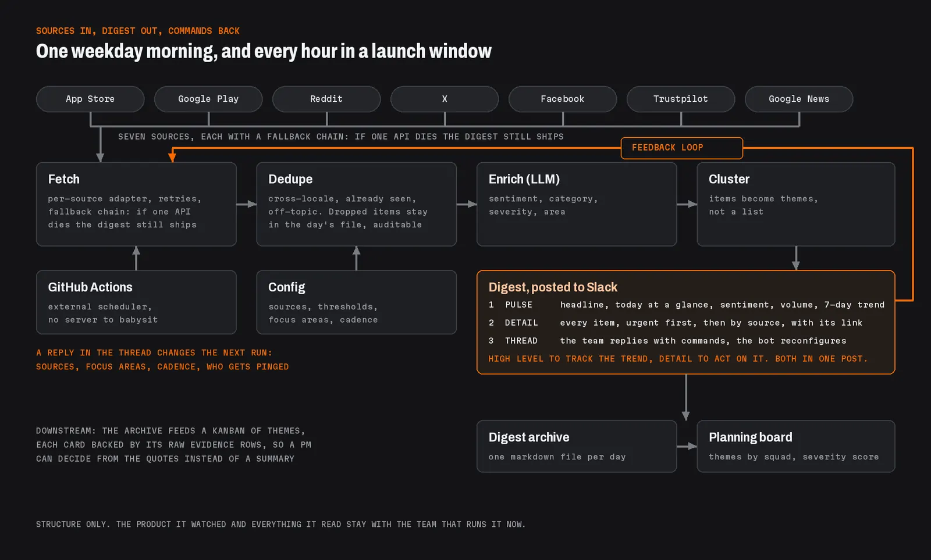The width and height of the screenshot is (931, 560).
Task: Click 'sources, thresholds, focus areas, cadence'
Action: click(x=323, y=313)
